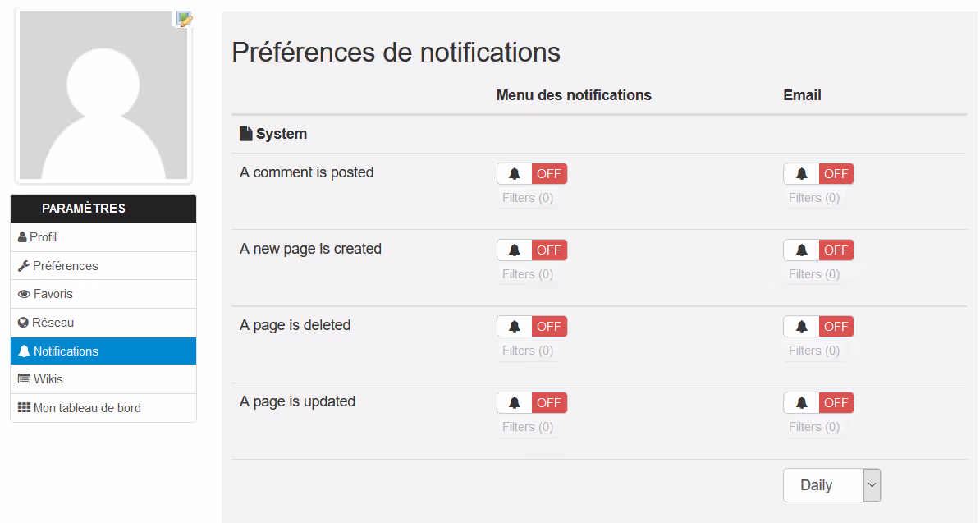Open the Wikis settings section
This screenshot has width=980, height=523.
pos(48,379)
